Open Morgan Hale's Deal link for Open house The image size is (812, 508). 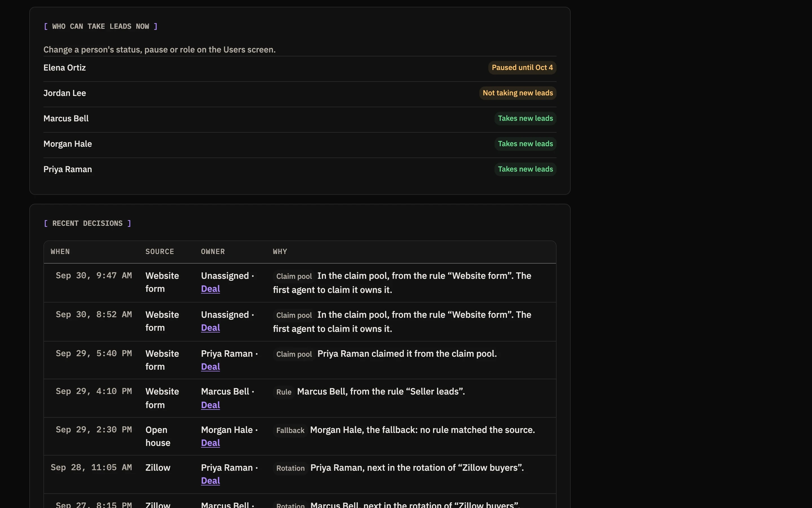tap(210, 443)
